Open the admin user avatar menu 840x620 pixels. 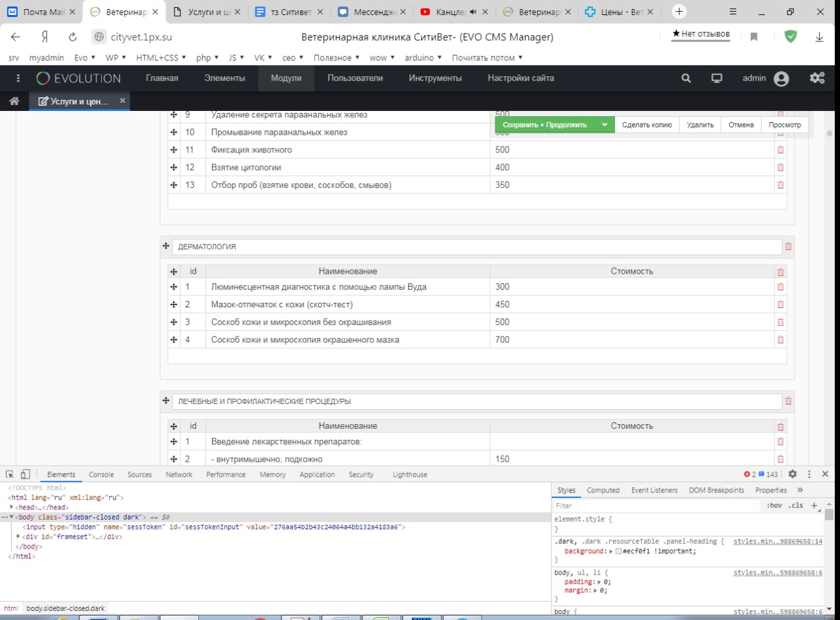(781, 79)
